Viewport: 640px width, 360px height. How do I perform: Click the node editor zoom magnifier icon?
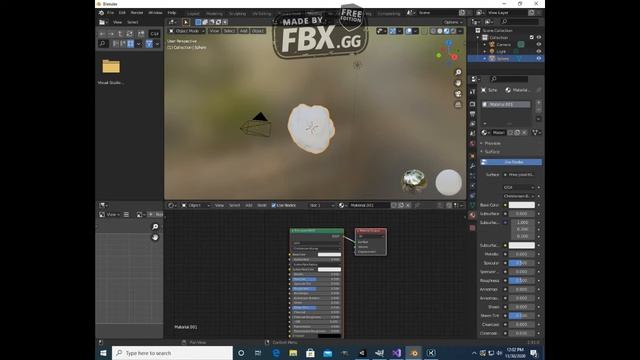(155, 227)
